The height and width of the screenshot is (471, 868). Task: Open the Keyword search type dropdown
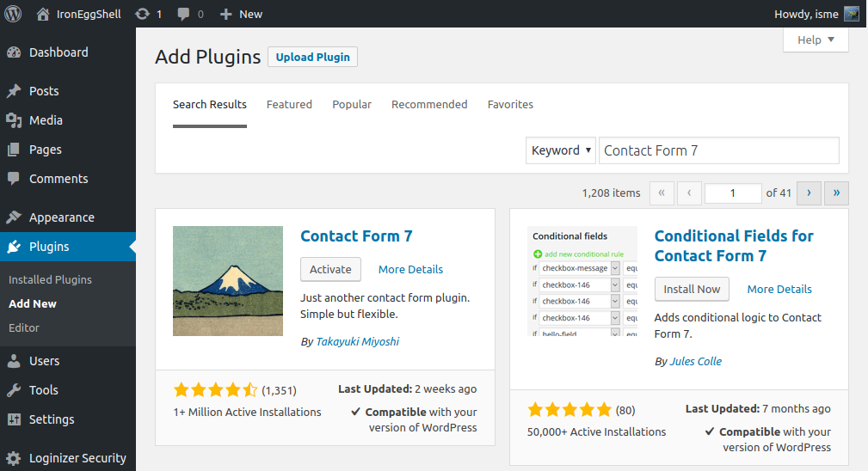(561, 150)
